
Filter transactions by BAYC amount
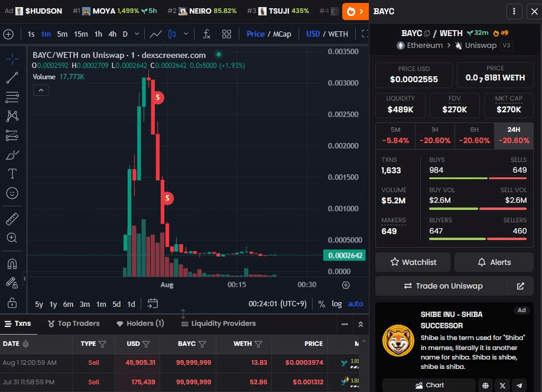(x=202, y=344)
